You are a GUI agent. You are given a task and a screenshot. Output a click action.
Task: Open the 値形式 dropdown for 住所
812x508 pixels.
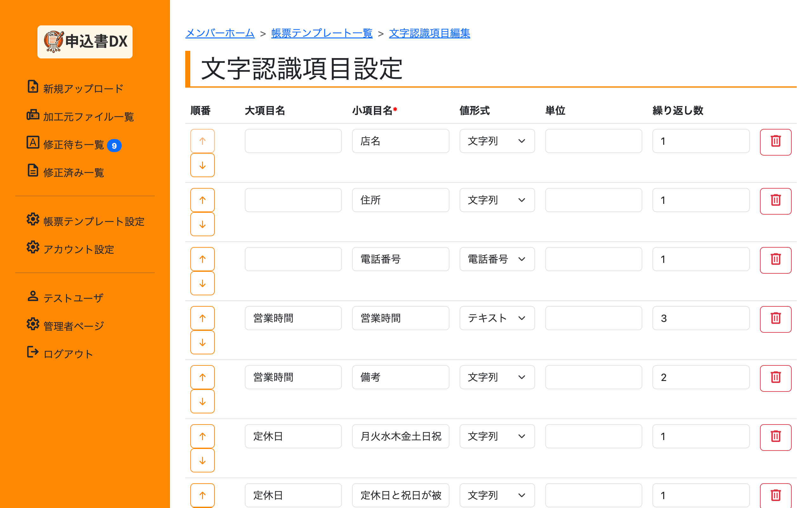click(497, 200)
